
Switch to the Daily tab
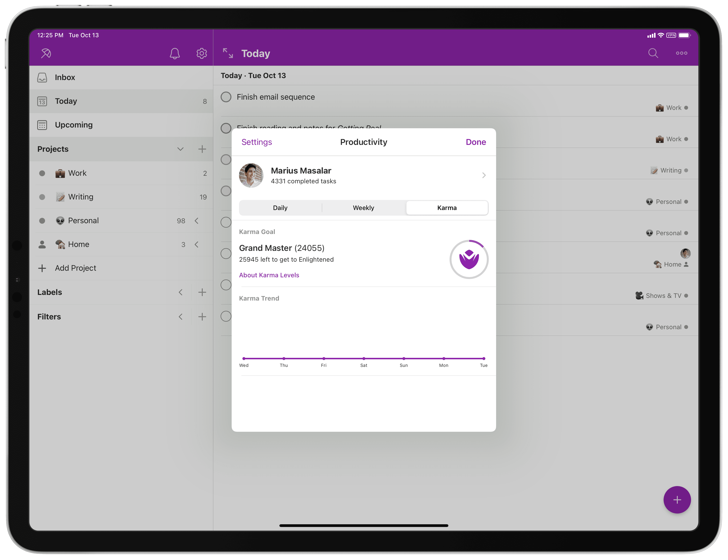[280, 208]
